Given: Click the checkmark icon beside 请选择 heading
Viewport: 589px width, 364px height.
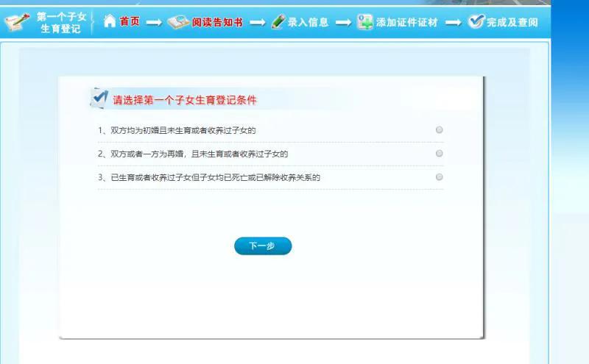Looking at the screenshot, I should [99, 98].
